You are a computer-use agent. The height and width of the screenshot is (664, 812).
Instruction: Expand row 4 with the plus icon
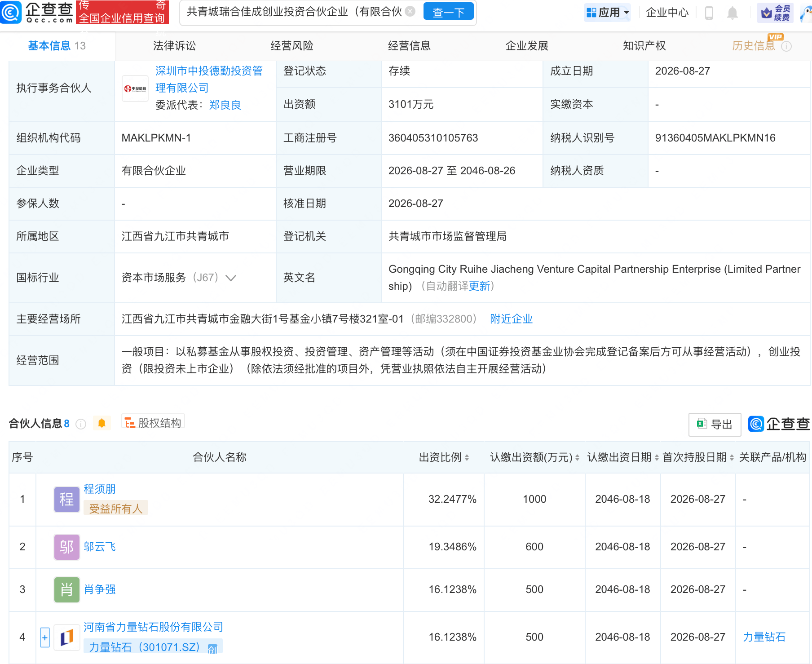[x=45, y=637]
